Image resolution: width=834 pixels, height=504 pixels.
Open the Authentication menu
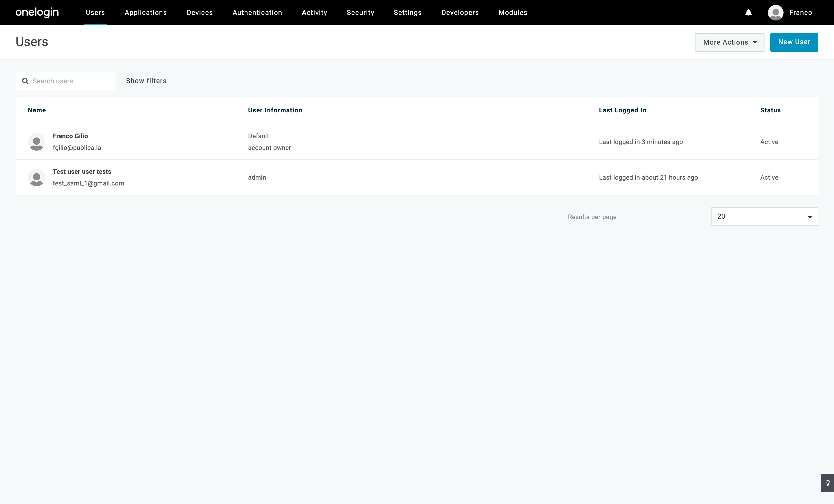coord(257,12)
